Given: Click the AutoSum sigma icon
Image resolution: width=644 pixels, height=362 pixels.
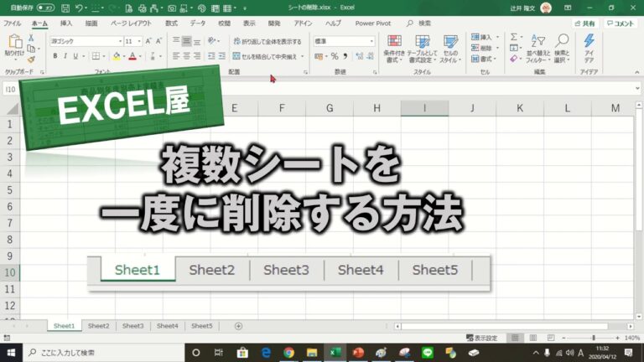Looking at the screenshot, I should (x=513, y=37).
